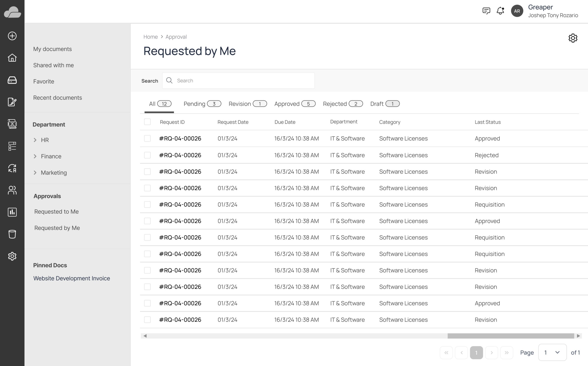Screen dimensions: 588x366
Task: Open the chat messages icon in header
Action: [x=486, y=11]
